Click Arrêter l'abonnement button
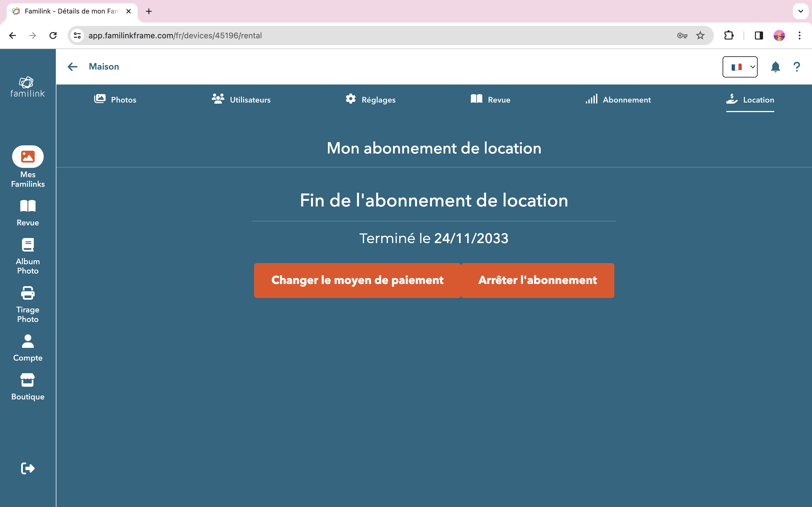Viewport: 812px width, 507px height. pos(537,280)
